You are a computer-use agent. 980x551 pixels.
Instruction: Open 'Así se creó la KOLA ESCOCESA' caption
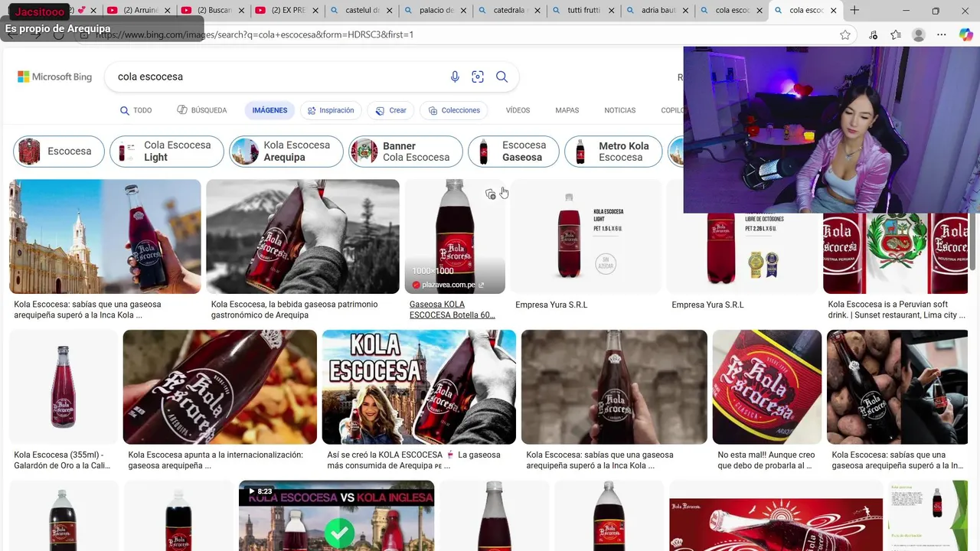click(413, 460)
